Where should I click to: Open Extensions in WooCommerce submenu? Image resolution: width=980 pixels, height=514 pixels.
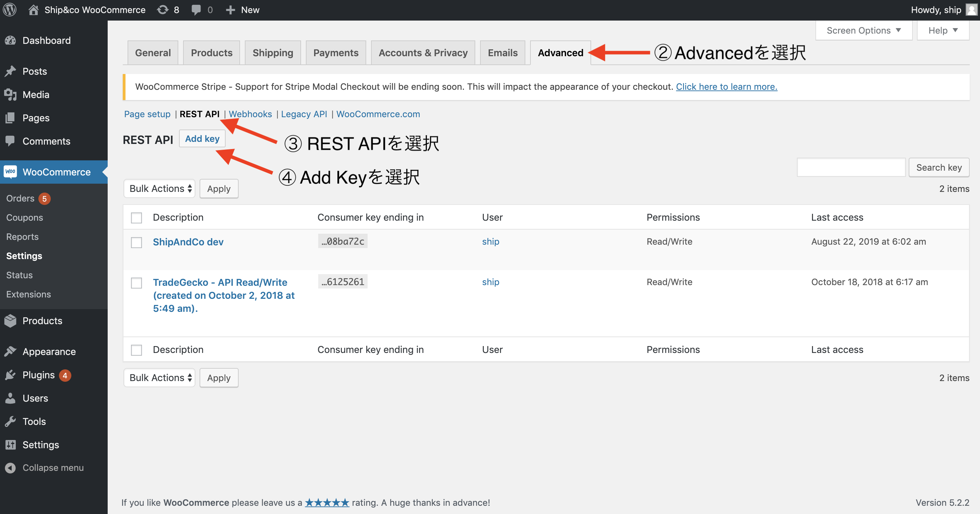click(x=28, y=294)
